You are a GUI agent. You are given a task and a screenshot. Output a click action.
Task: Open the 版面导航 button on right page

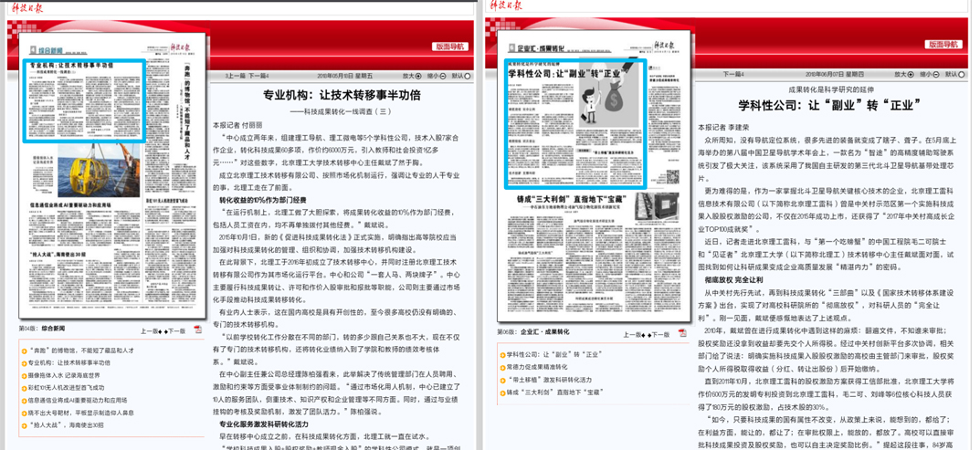[943, 44]
